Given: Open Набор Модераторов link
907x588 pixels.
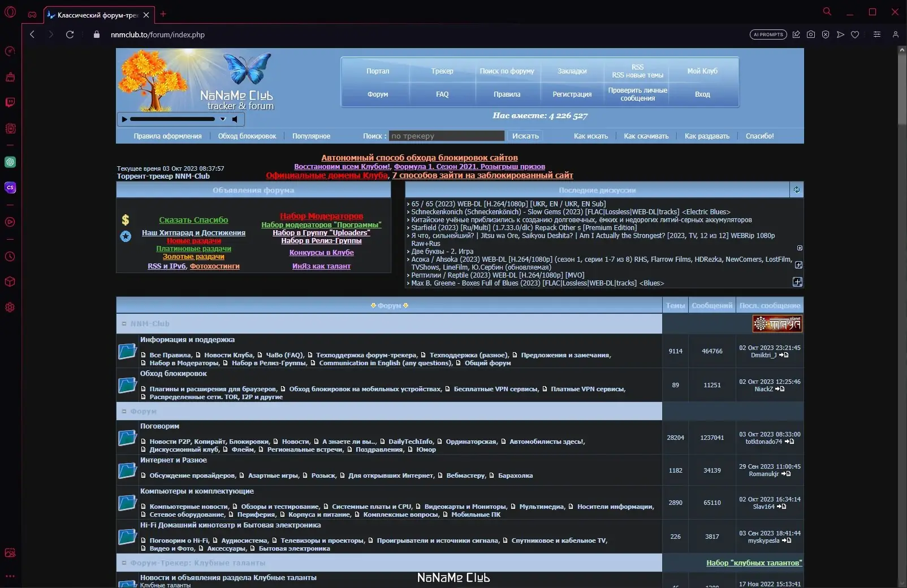Looking at the screenshot, I should pyautogui.click(x=321, y=216).
